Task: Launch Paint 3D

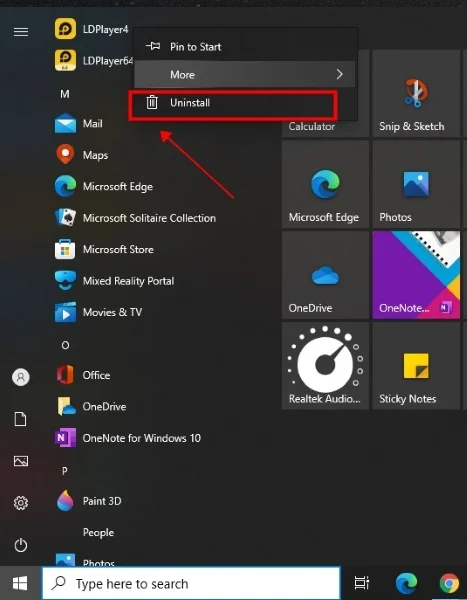Action: click(x=88, y=501)
